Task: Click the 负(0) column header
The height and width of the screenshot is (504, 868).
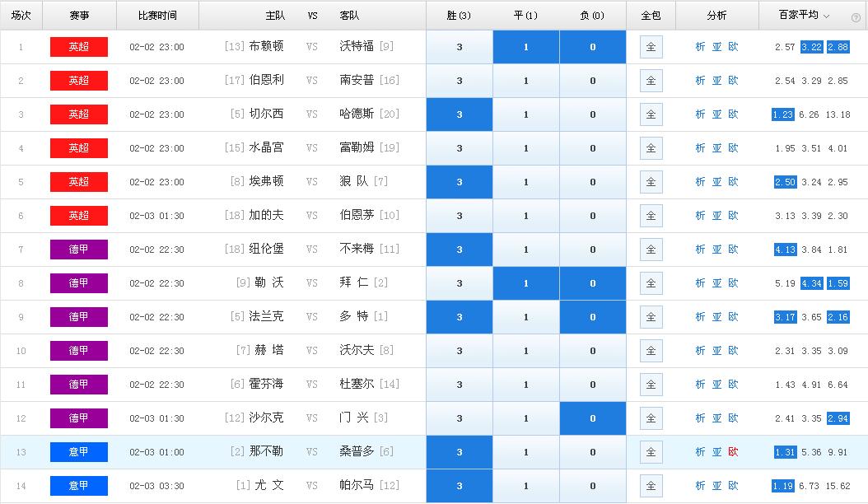Action: click(592, 16)
